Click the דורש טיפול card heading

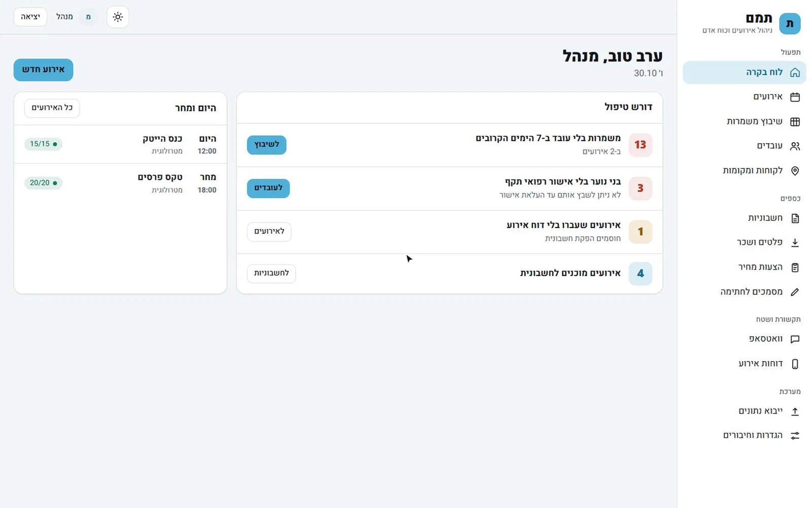(x=628, y=107)
